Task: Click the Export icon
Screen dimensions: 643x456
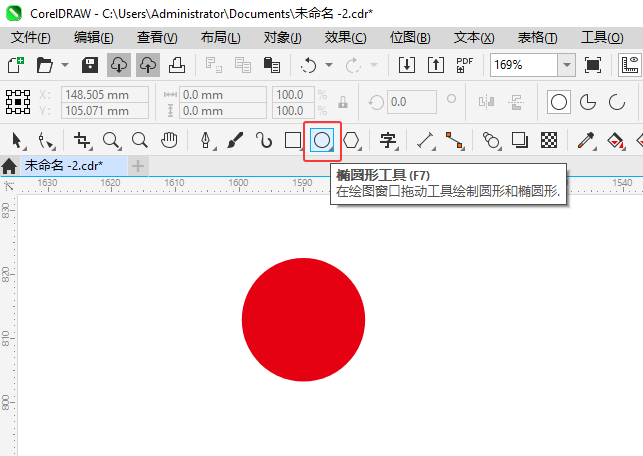Action: click(x=436, y=65)
